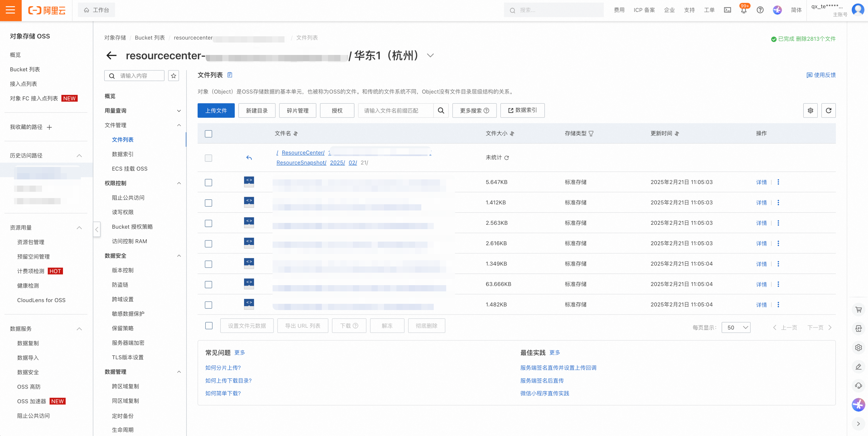The image size is (868, 436).
Task: Click the back arrow beside bucket name
Action: click(111, 56)
